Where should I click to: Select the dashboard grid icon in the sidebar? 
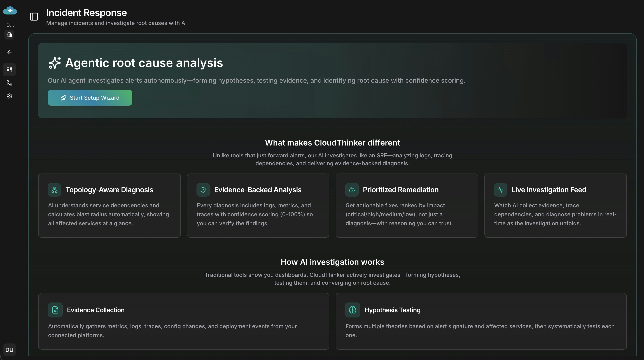[10, 70]
